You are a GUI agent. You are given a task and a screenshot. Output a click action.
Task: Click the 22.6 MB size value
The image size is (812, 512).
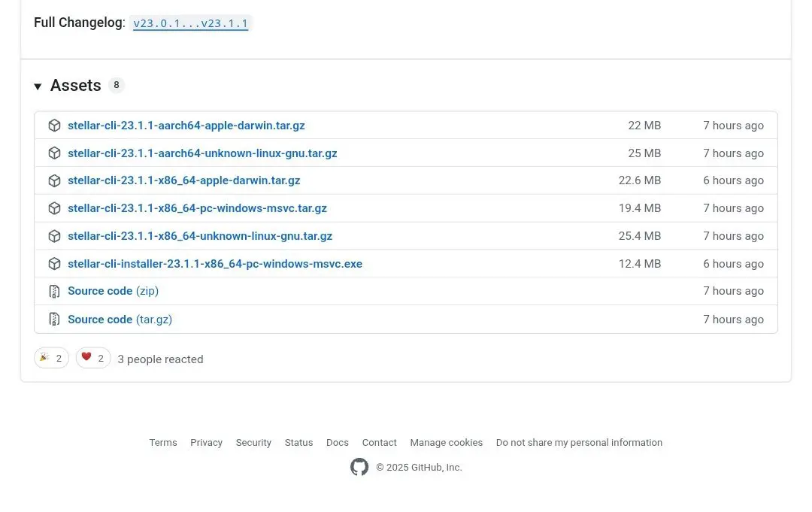click(640, 180)
